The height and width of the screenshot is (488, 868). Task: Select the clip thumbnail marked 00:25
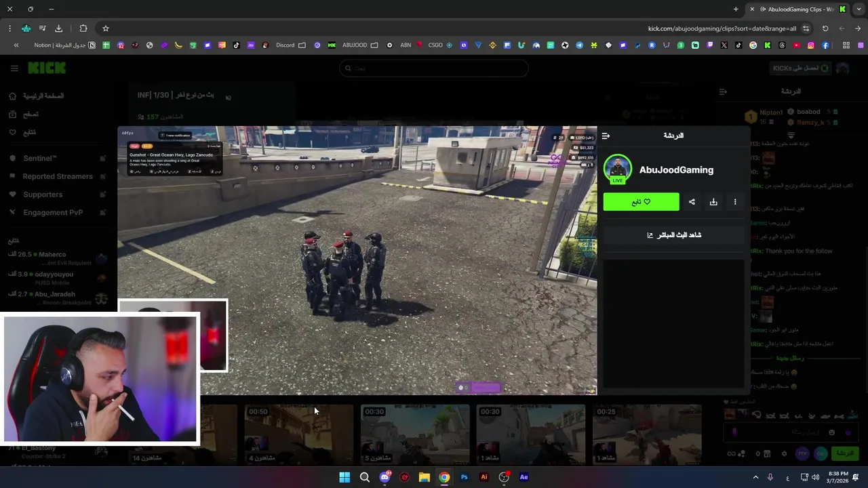pyautogui.click(x=647, y=434)
